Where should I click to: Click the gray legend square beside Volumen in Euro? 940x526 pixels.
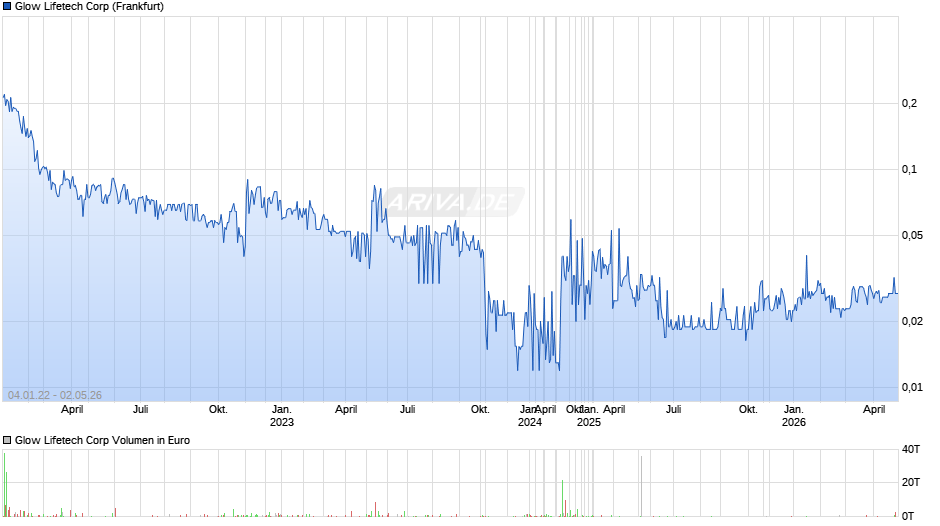[7, 440]
